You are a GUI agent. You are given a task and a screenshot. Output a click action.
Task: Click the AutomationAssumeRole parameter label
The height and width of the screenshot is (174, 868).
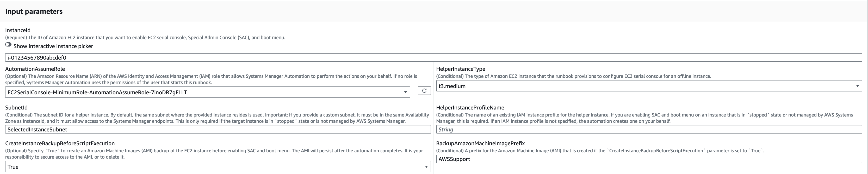tap(35, 69)
